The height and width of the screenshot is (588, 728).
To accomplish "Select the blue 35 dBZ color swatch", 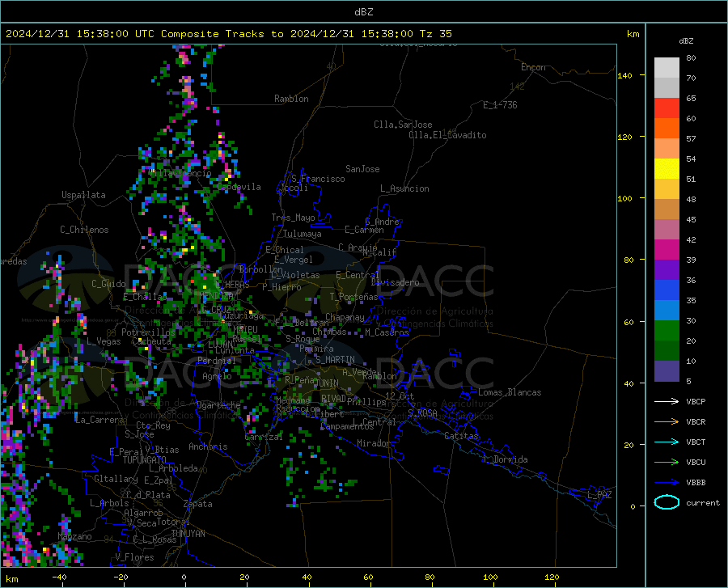I will click(x=667, y=290).
